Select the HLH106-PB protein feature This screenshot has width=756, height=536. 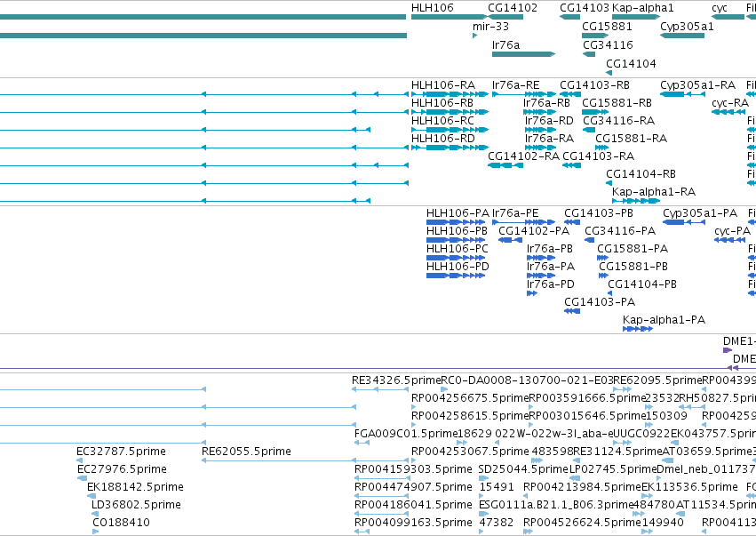[455, 240]
